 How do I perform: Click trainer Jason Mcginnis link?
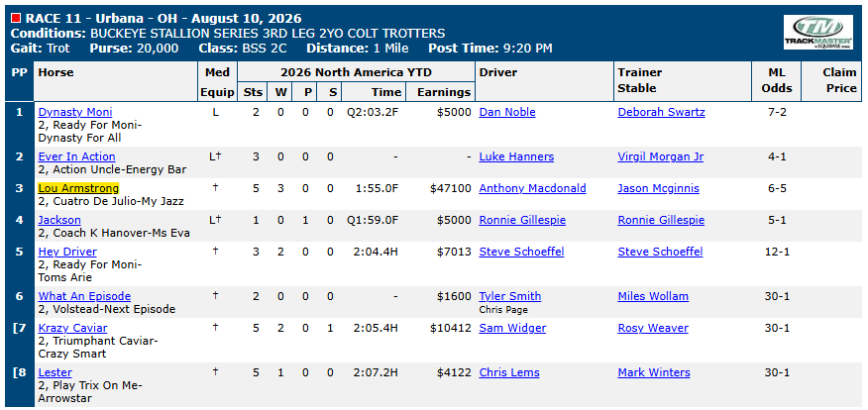[659, 189]
